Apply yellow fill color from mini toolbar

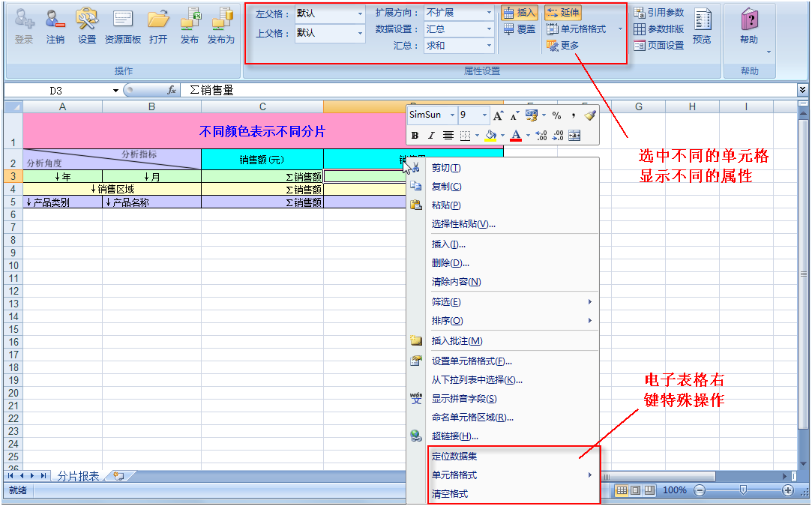tap(490, 136)
